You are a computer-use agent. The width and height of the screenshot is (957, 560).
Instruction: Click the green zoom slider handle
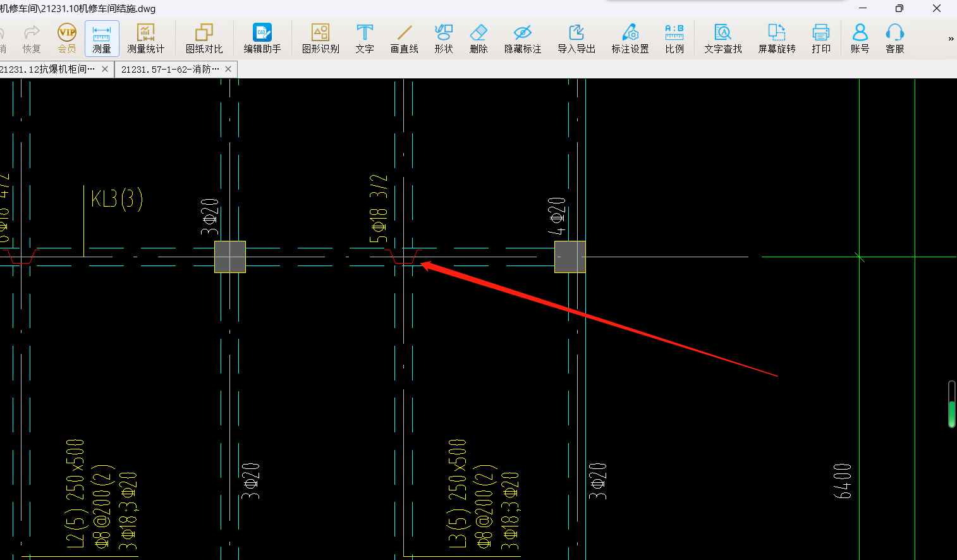point(952,413)
